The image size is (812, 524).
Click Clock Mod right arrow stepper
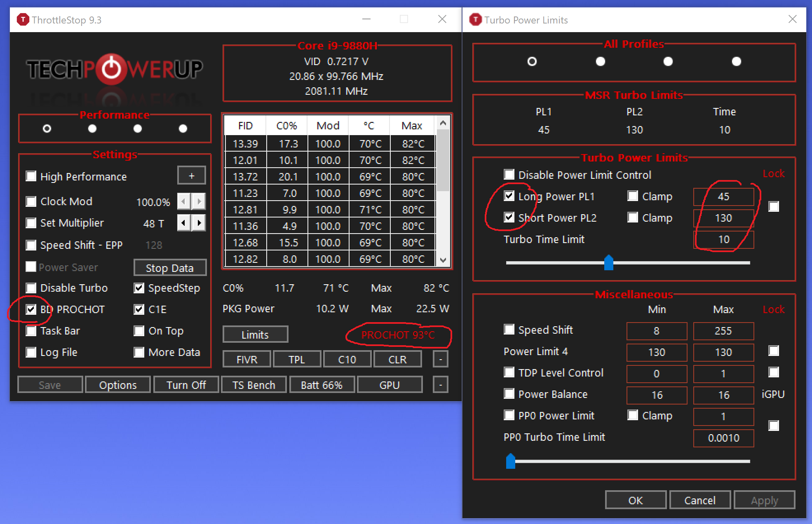coord(199,201)
